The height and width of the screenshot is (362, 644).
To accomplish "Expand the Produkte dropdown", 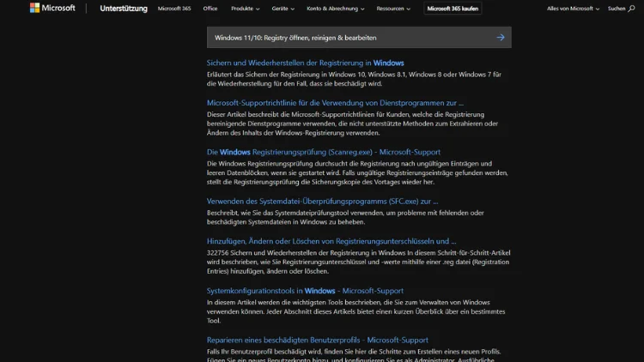I will click(x=245, y=9).
